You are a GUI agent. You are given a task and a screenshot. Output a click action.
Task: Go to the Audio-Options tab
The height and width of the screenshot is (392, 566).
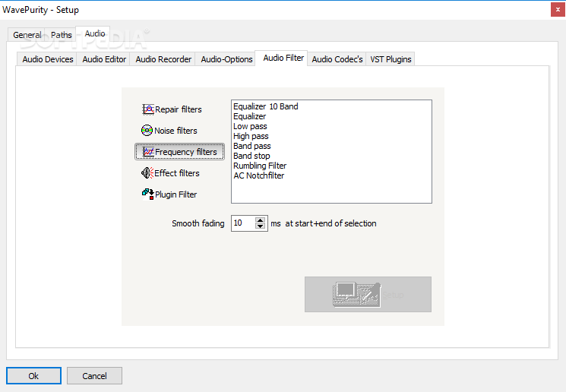pyautogui.click(x=226, y=59)
